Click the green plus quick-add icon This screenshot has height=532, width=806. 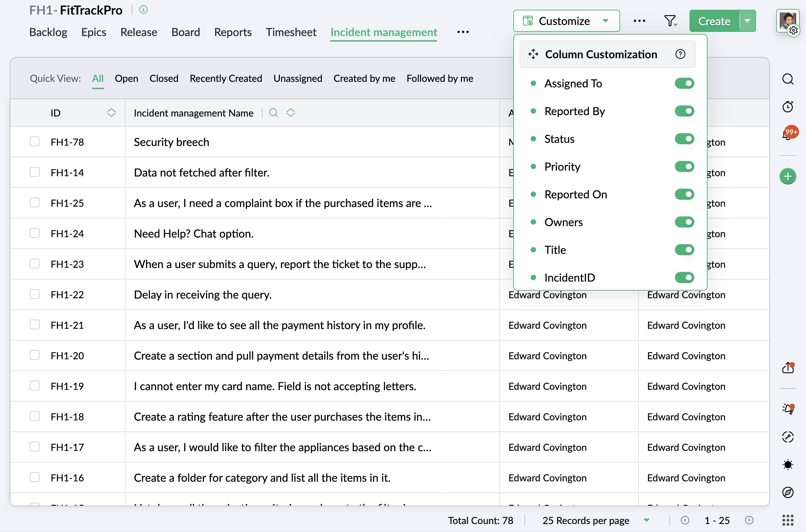pyautogui.click(x=788, y=177)
